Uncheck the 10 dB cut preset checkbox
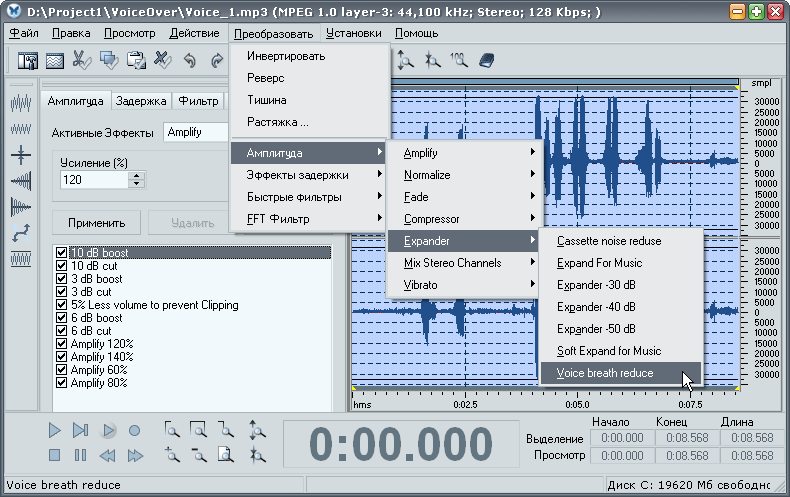790x497 pixels. [61, 265]
